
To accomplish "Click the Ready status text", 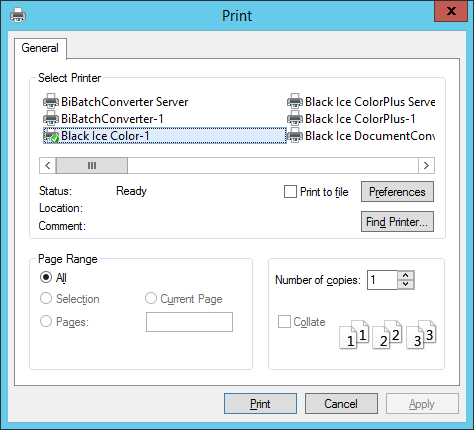I will point(131,191).
